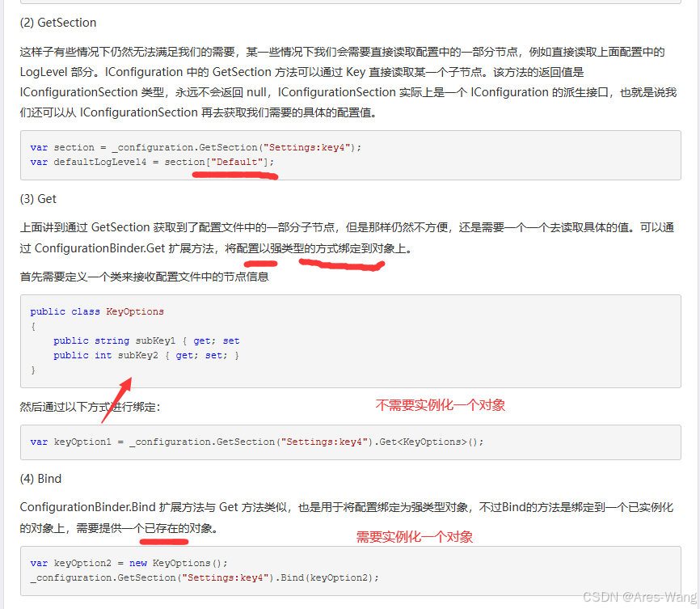Select the Get<KeyOptions>() code snippet
The width and height of the screenshot is (700, 609).
coord(428,442)
